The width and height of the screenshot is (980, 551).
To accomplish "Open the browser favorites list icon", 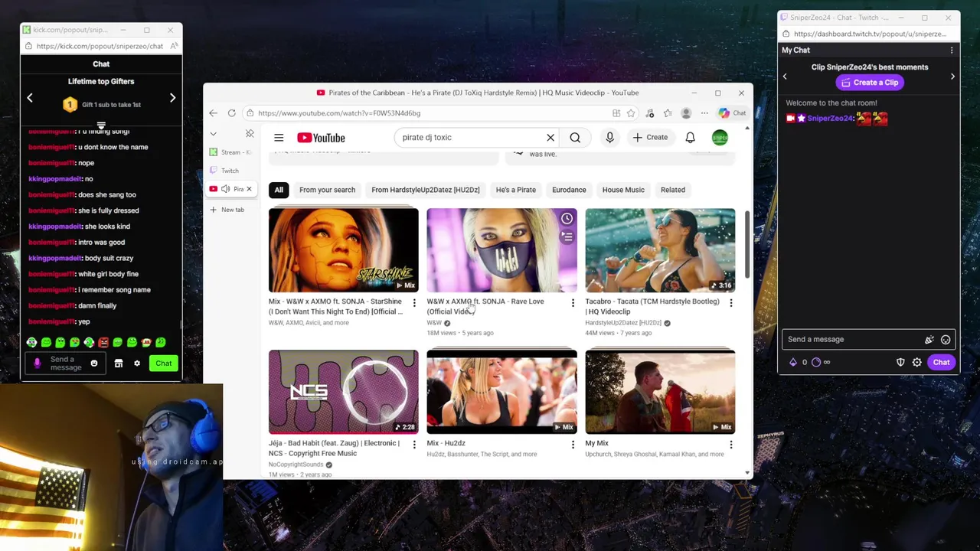I will tap(668, 113).
